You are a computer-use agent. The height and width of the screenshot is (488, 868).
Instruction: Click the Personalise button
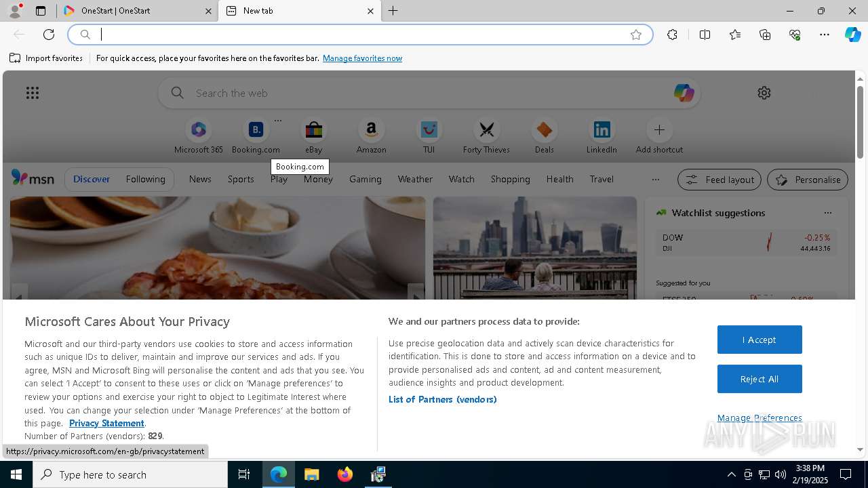pyautogui.click(x=808, y=180)
